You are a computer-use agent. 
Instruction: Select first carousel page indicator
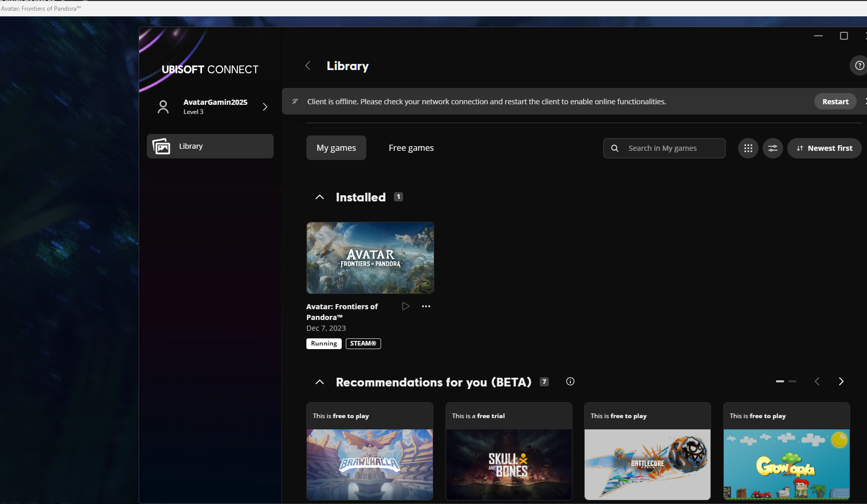780,381
